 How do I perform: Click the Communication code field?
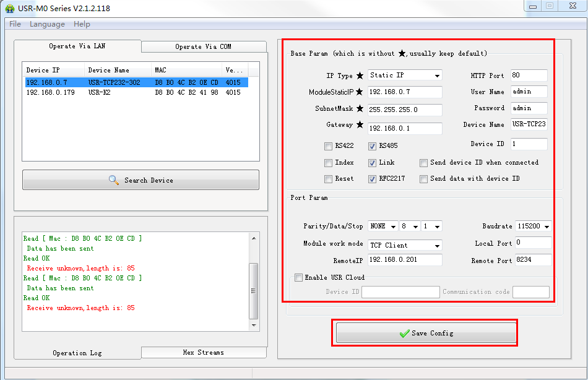531,292
